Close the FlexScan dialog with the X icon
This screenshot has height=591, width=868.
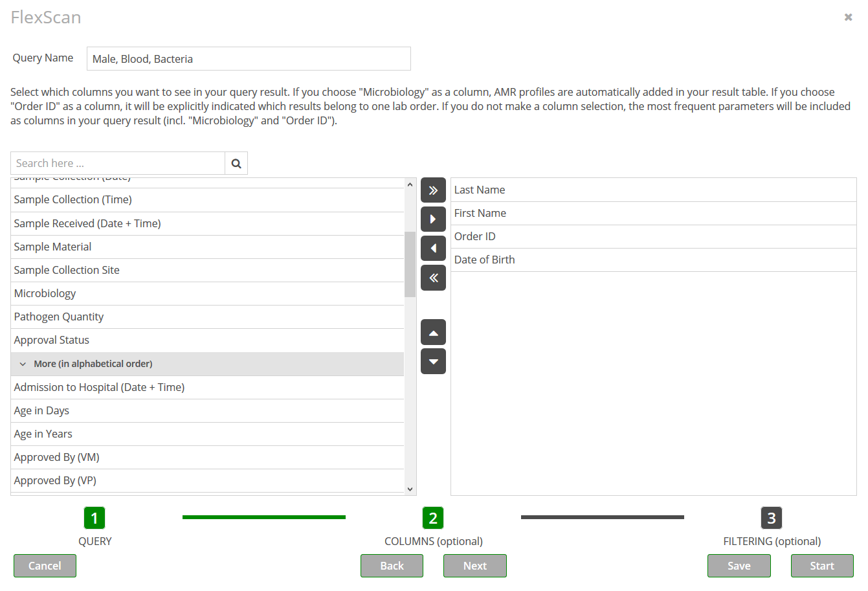coord(848,17)
